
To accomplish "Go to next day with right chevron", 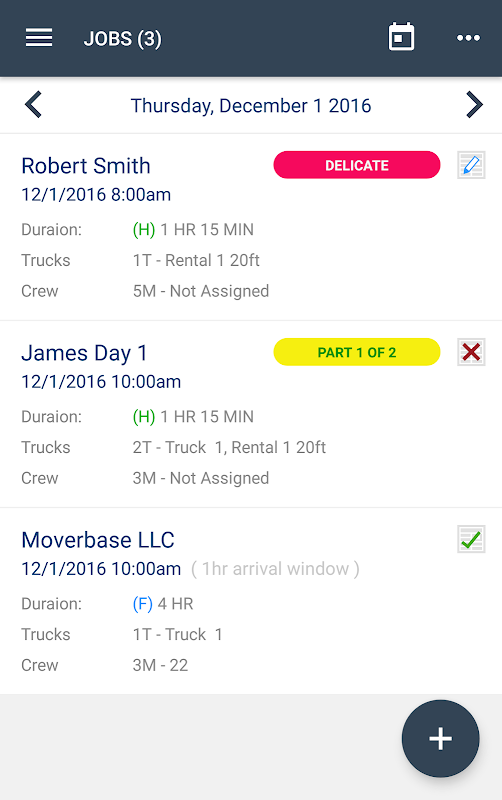I will [474, 105].
